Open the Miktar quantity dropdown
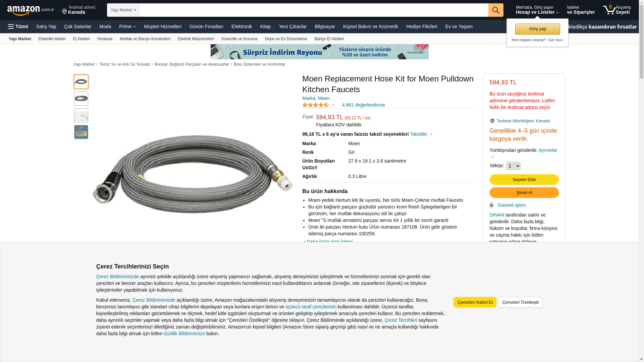This screenshot has height=362, width=644. point(513,166)
